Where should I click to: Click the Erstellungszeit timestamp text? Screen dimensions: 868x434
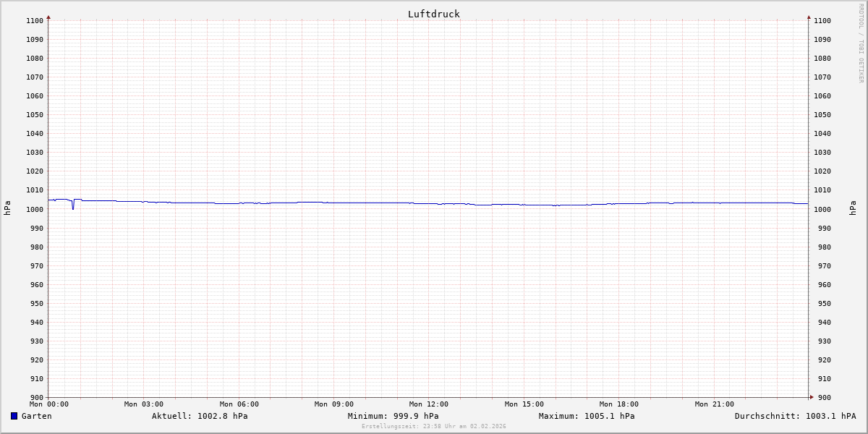tap(433, 426)
